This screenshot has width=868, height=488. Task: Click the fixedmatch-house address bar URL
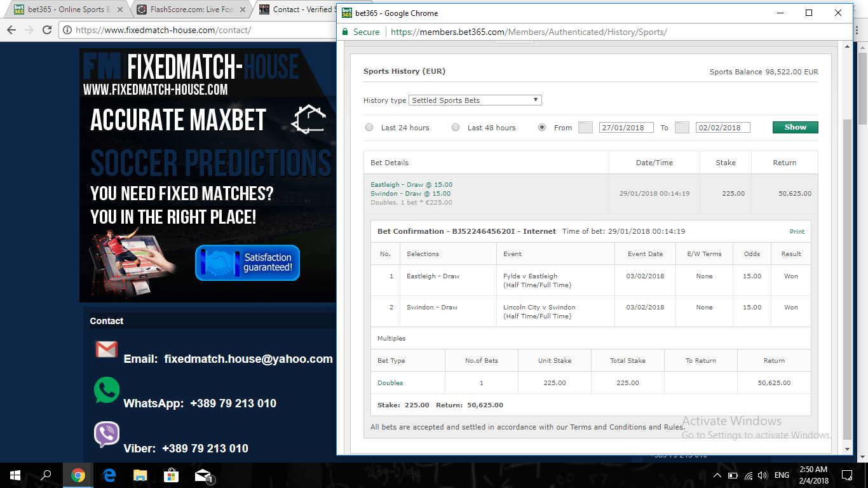pos(163,30)
